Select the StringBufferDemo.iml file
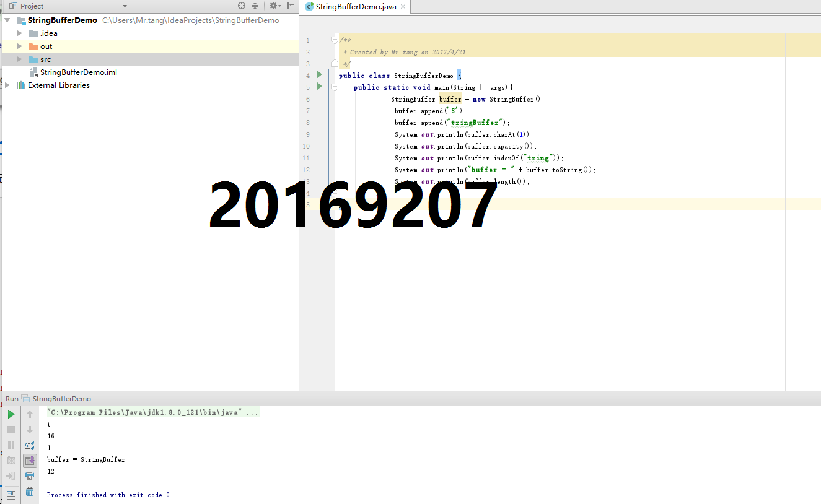Screen dimensions: 821x504 point(78,72)
